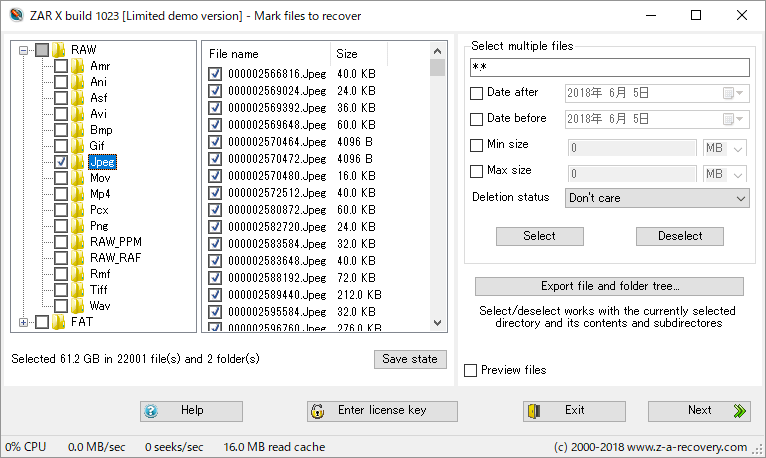766x458 pixels.
Task: Click the calendar icon in Date before field
Action: [728, 119]
